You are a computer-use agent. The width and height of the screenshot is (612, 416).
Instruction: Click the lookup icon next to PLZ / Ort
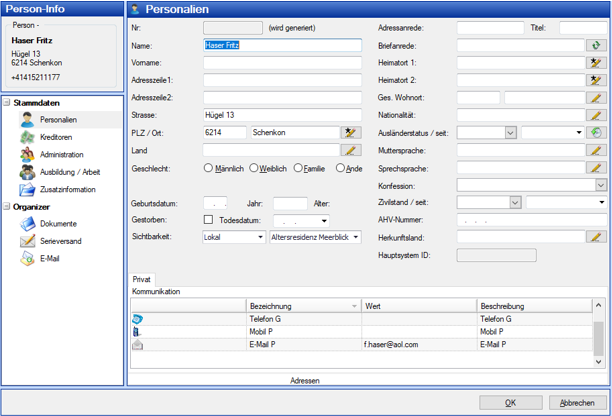click(349, 132)
